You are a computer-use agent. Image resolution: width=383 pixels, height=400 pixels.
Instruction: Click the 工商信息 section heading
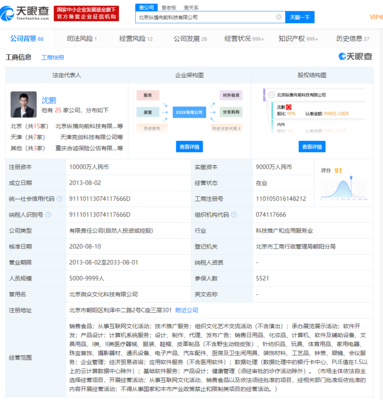18,57
